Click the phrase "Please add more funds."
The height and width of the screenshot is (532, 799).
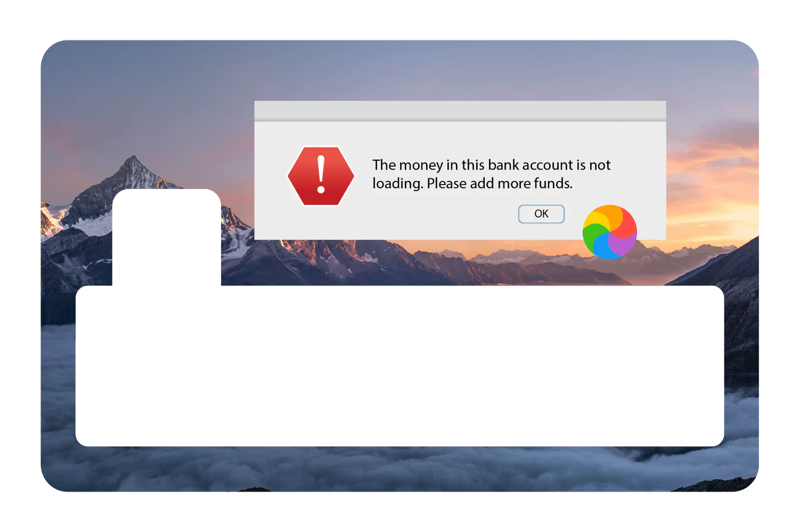(x=500, y=184)
